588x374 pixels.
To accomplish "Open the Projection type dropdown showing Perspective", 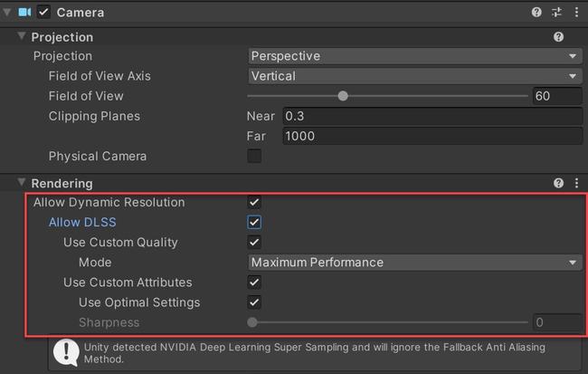I will (x=414, y=56).
